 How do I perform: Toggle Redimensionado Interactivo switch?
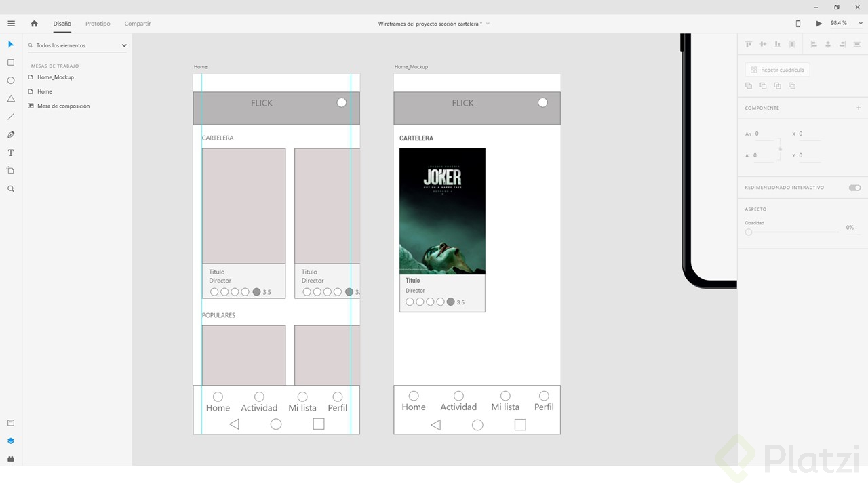point(854,188)
